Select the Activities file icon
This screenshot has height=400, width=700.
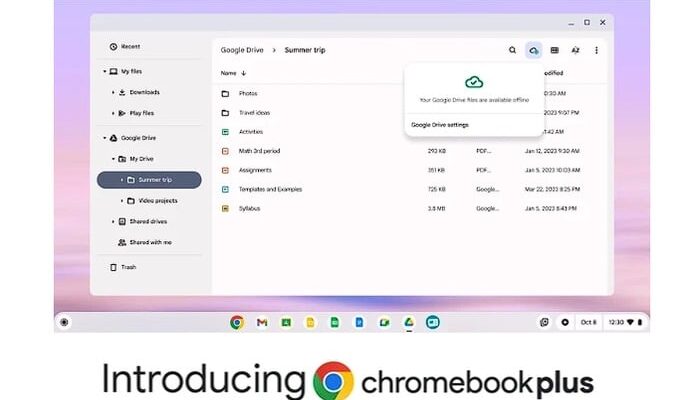pos(225,132)
